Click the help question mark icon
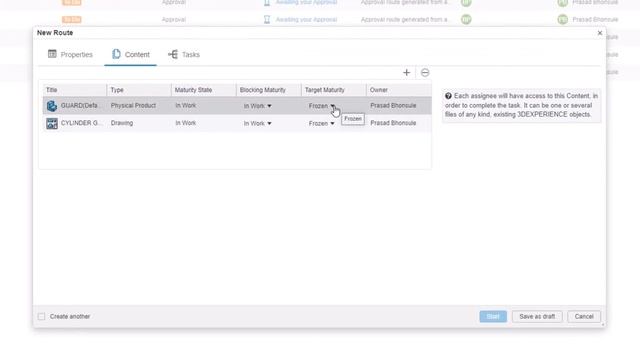The image size is (640, 360). click(x=448, y=96)
